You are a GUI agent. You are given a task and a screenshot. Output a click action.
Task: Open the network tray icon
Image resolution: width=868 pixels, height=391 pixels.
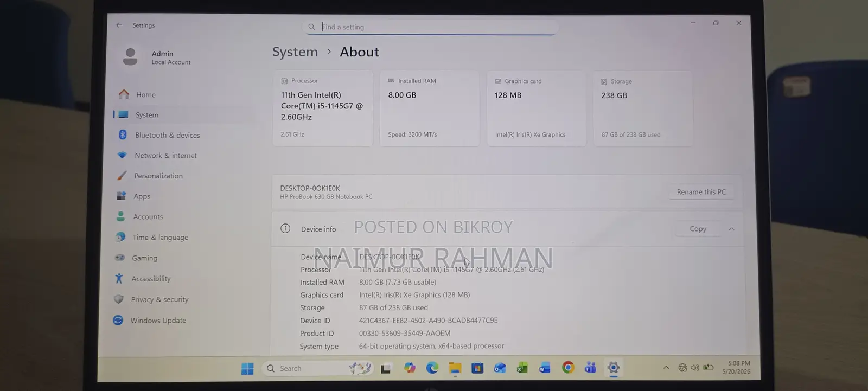(682, 368)
